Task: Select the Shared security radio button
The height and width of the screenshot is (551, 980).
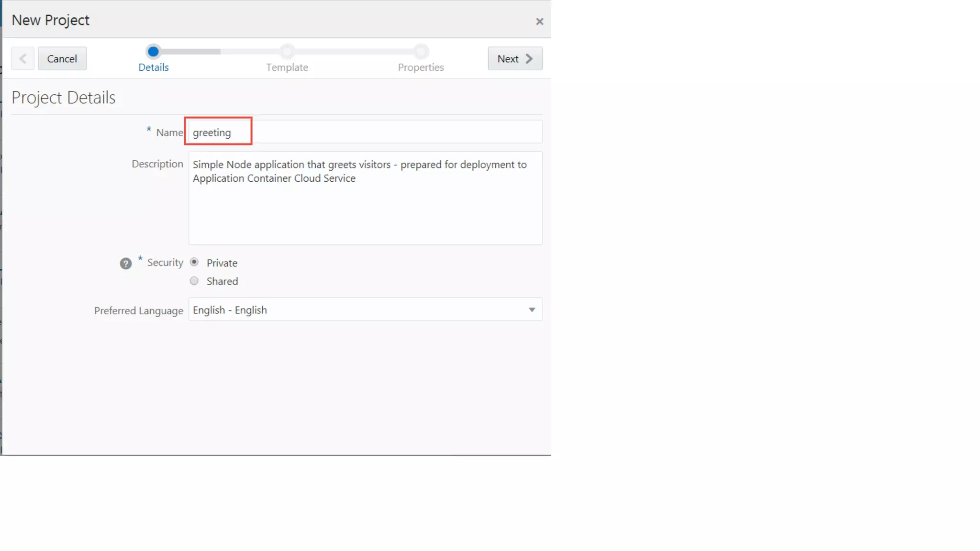Action: coord(194,281)
